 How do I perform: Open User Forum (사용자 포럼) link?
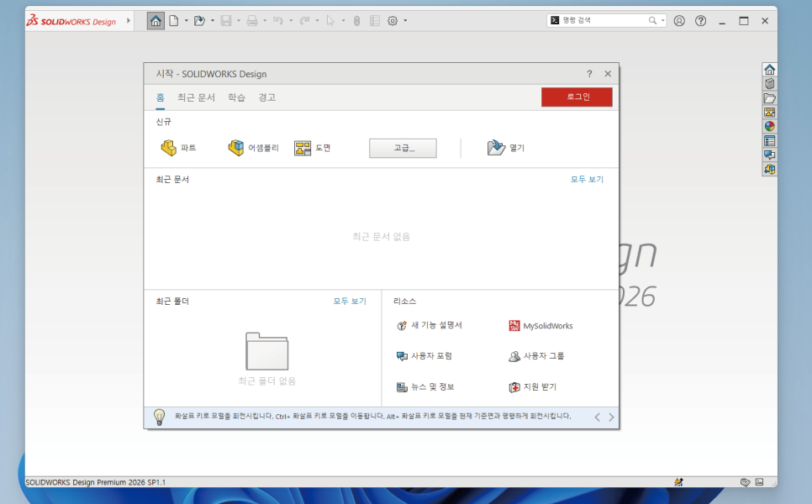point(424,356)
